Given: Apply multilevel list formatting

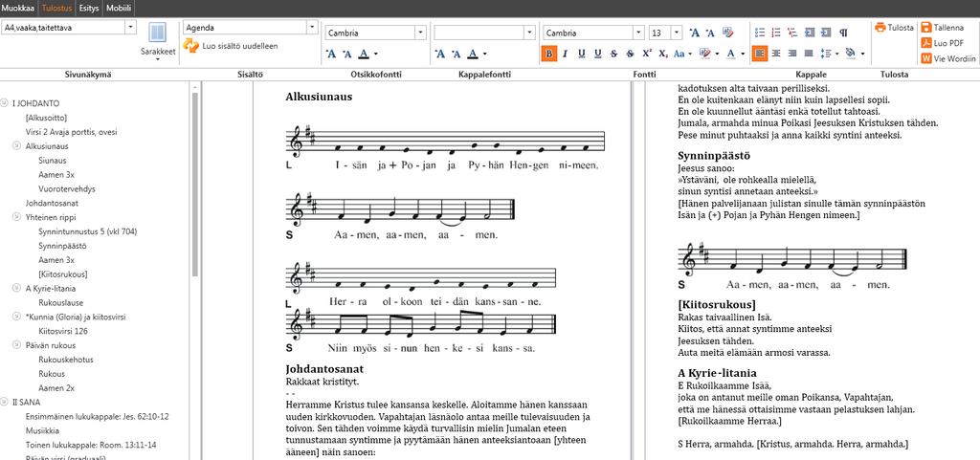Looking at the screenshot, I should point(792,33).
